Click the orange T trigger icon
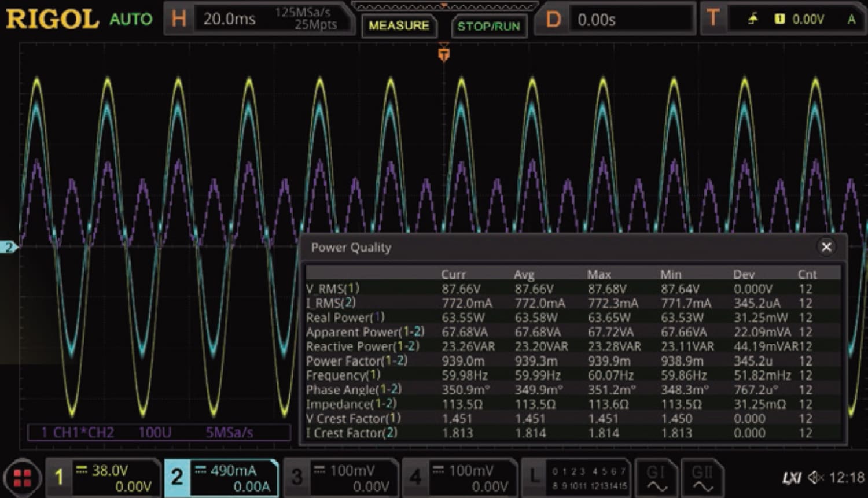This screenshot has width=868, height=498. [x=712, y=19]
